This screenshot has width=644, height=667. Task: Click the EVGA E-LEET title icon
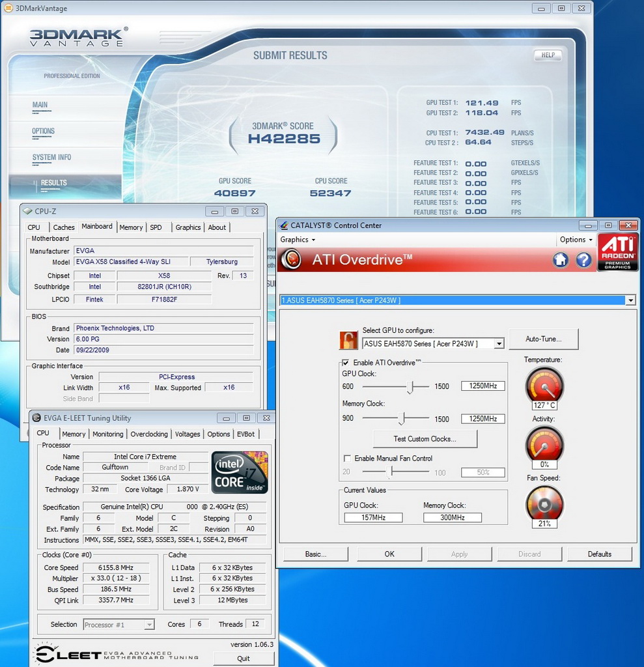(x=36, y=418)
